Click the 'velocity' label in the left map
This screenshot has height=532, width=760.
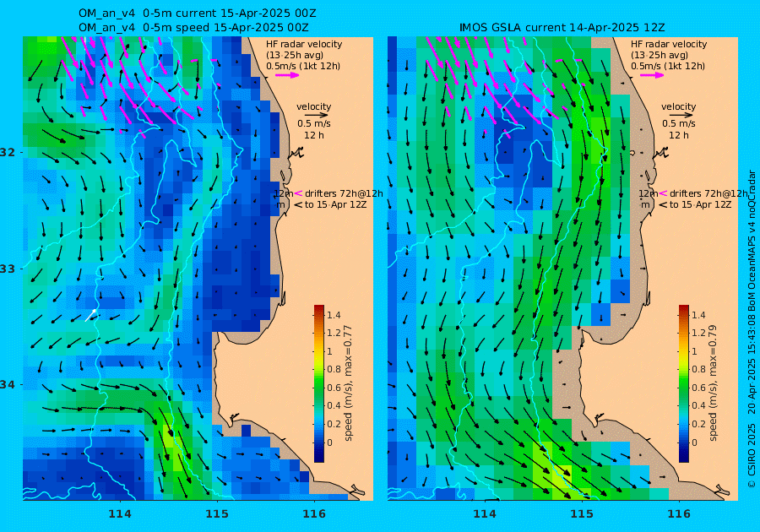click(x=313, y=106)
